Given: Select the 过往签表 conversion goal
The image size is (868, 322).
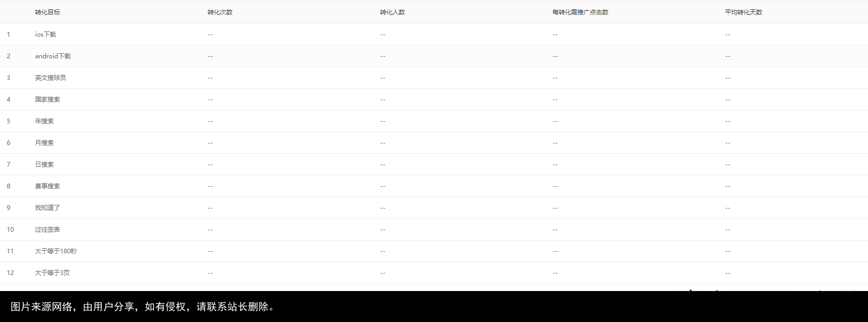Looking at the screenshot, I should (x=48, y=230).
